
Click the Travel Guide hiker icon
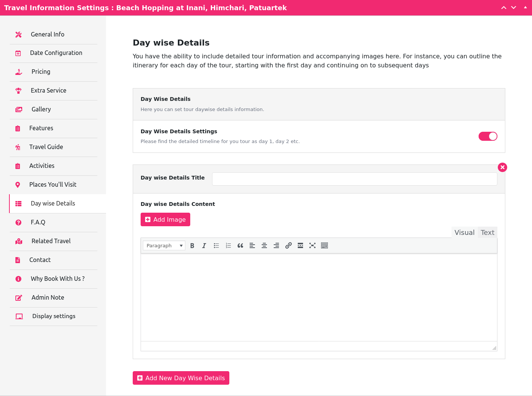click(x=18, y=147)
